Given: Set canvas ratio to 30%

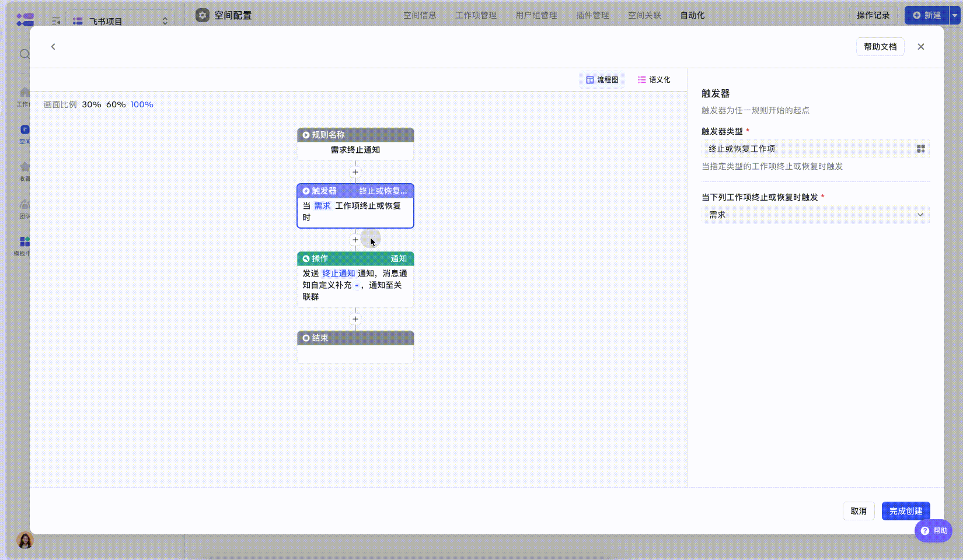Looking at the screenshot, I should coord(92,104).
